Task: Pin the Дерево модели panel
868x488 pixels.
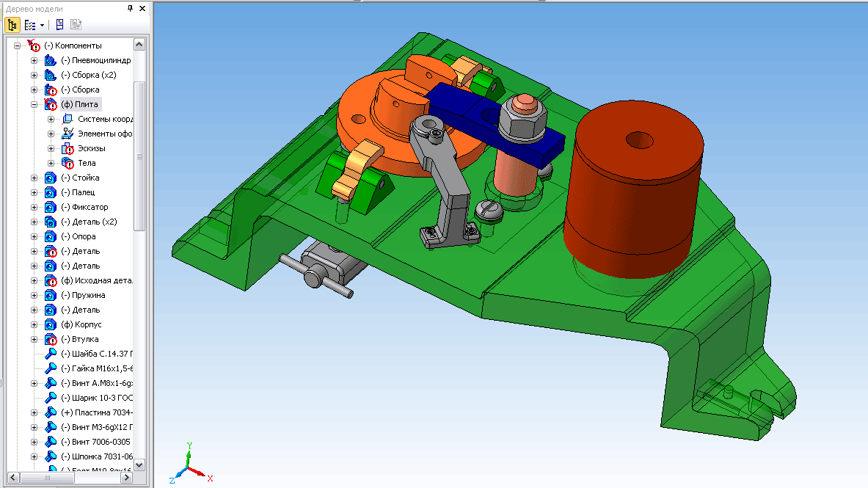Action: tap(130, 8)
